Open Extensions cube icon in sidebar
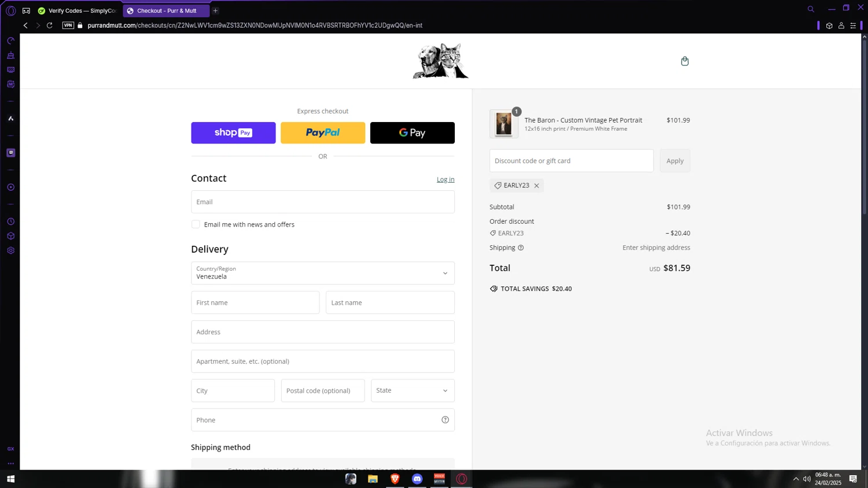Image resolution: width=868 pixels, height=488 pixels. tap(10, 236)
